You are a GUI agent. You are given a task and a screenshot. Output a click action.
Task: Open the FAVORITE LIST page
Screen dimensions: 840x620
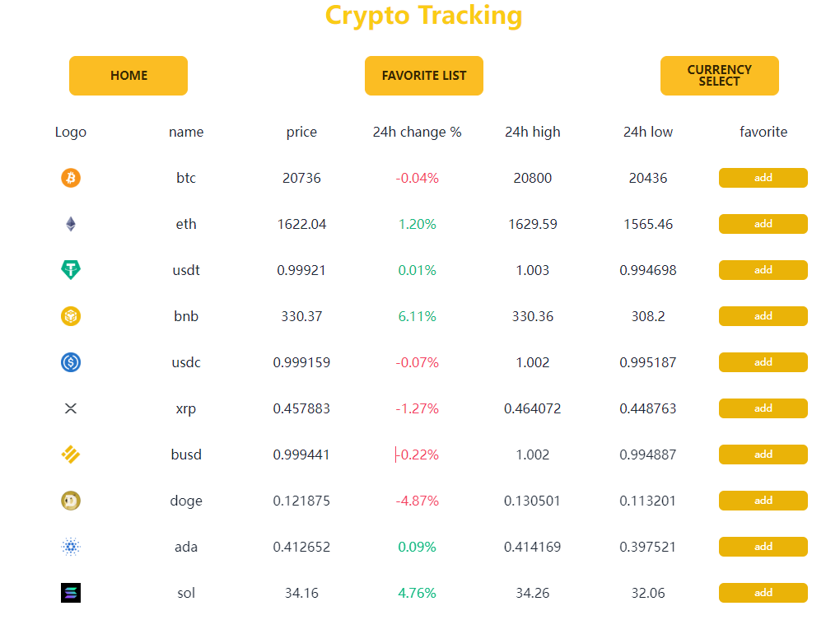[423, 75]
